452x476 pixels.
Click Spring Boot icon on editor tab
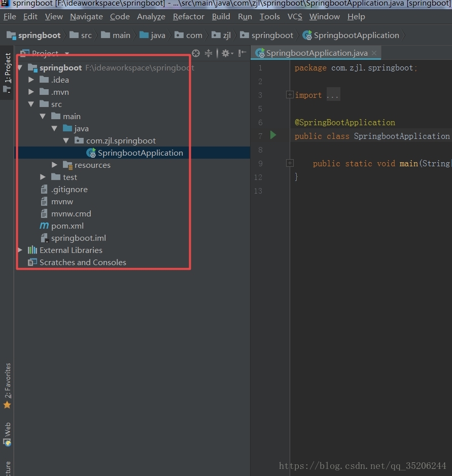[260, 53]
